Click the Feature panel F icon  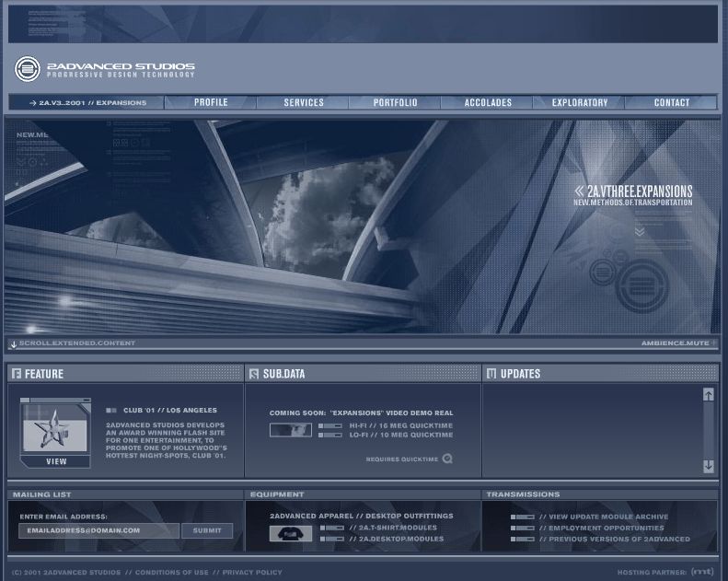17,374
